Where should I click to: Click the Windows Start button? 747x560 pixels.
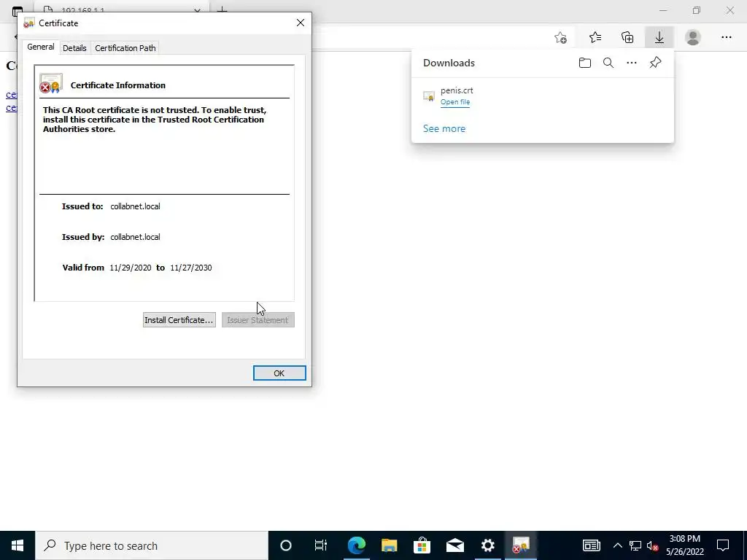(18, 545)
